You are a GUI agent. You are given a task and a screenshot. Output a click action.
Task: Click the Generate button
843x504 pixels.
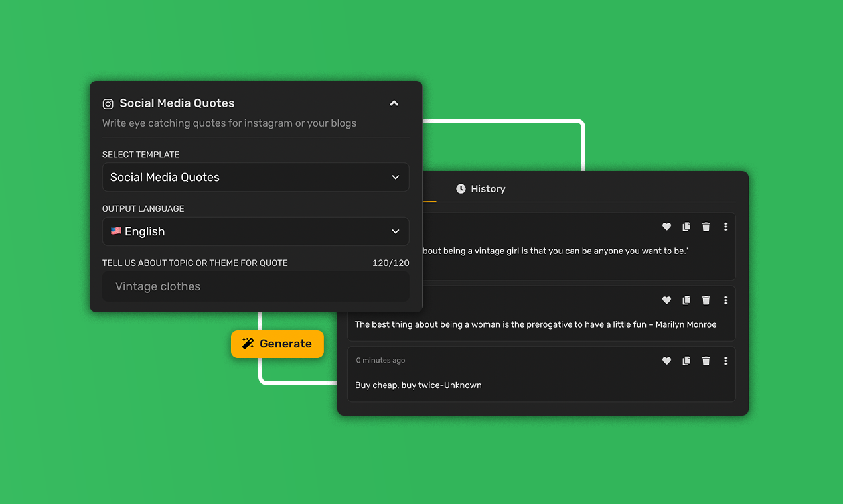277,344
